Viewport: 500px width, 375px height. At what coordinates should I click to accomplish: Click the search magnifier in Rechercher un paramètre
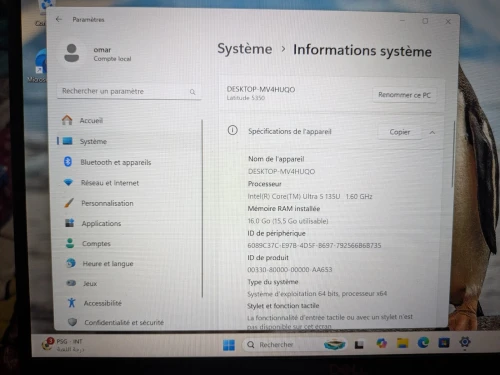[193, 92]
